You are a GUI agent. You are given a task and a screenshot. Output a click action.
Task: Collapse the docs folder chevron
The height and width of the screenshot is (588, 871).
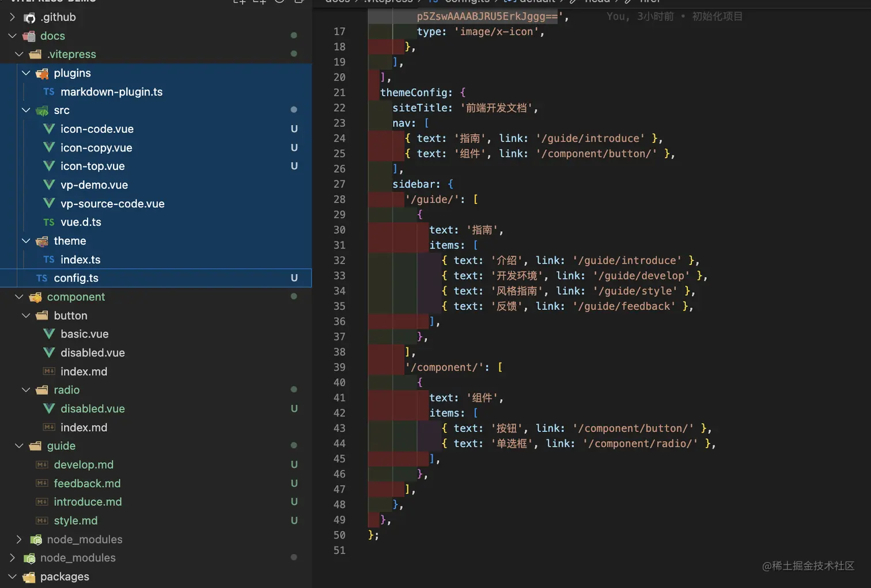point(12,36)
